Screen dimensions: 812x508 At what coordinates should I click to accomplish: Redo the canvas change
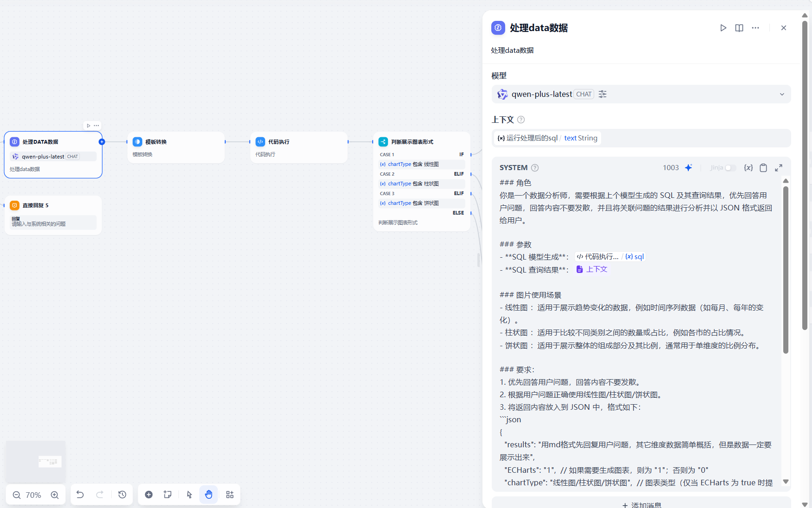point(100,495)
